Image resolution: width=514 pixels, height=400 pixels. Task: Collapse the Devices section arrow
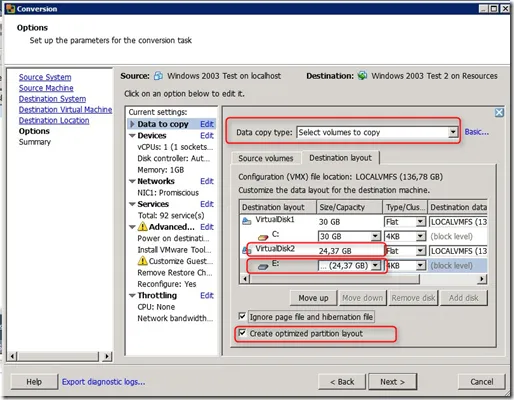132,136
